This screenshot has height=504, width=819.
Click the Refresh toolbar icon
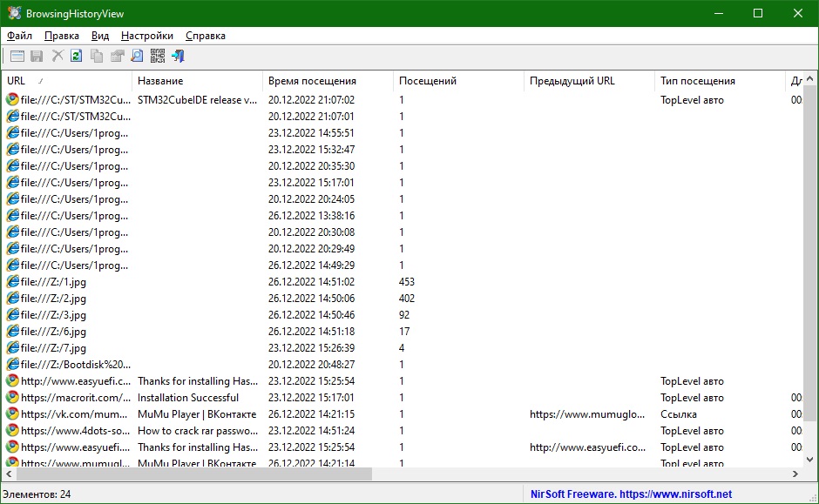click(x=77, y=56)
